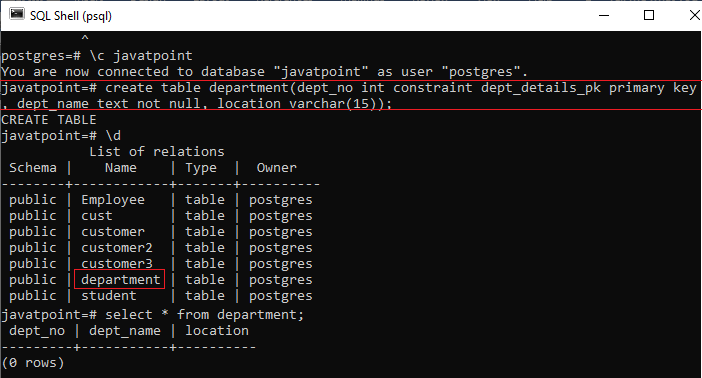
Task: Click the 'dept_name text not null' continuation line
Action: click(x=196, y=104)
